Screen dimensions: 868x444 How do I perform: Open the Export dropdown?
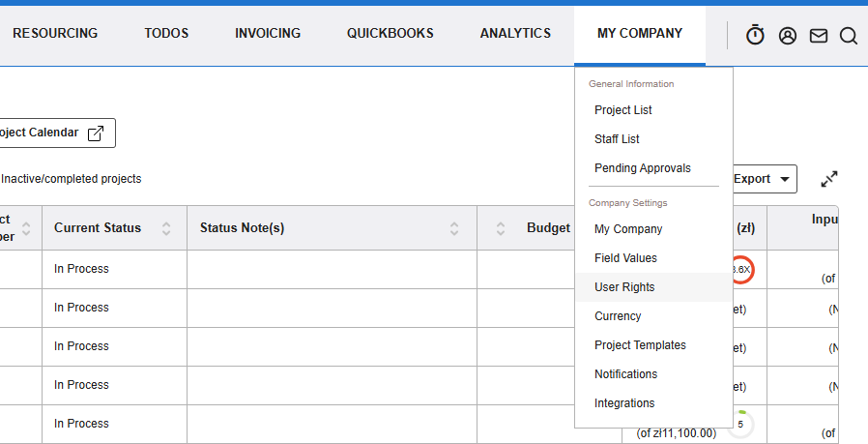click(x=763, y=179)
